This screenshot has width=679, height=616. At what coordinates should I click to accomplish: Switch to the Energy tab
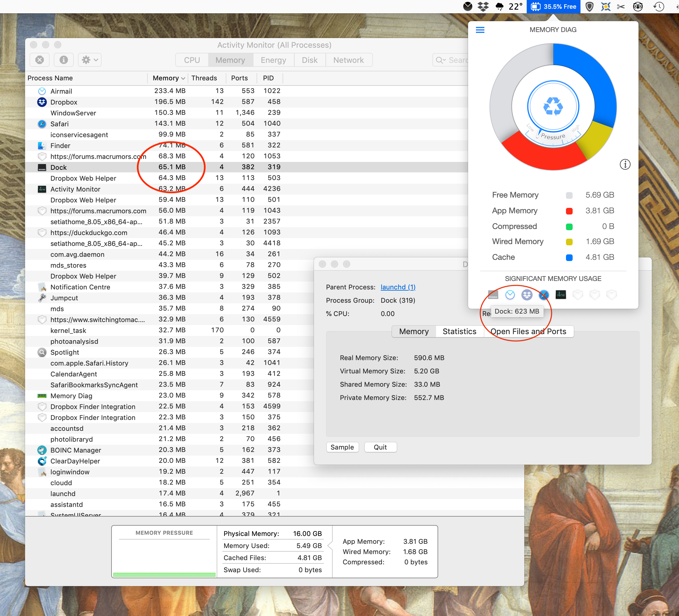[273, 60]
